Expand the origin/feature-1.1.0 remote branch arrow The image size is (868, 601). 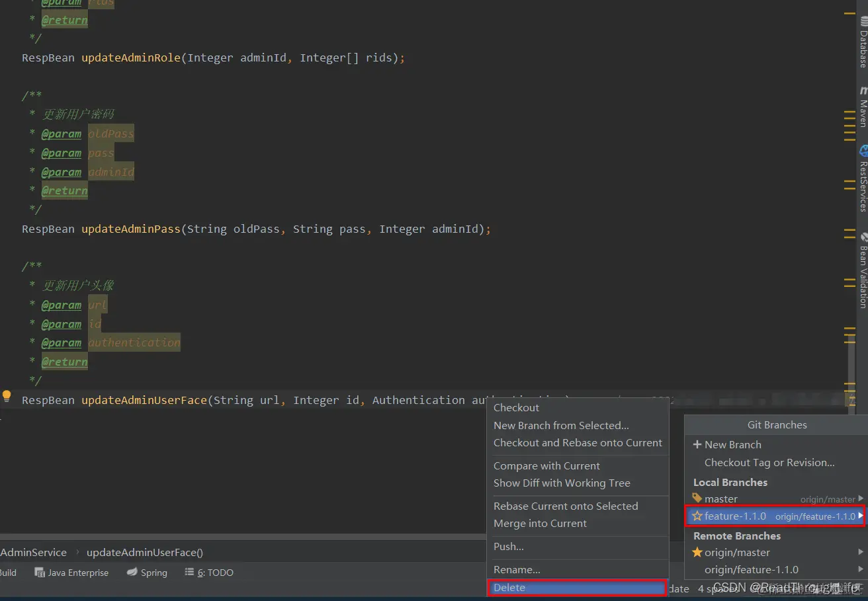point(861,569)
